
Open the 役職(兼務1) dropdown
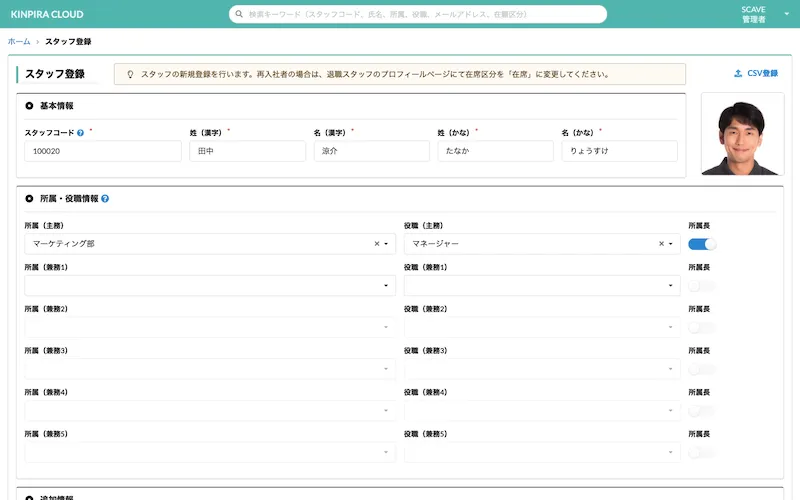coord(541,286)
